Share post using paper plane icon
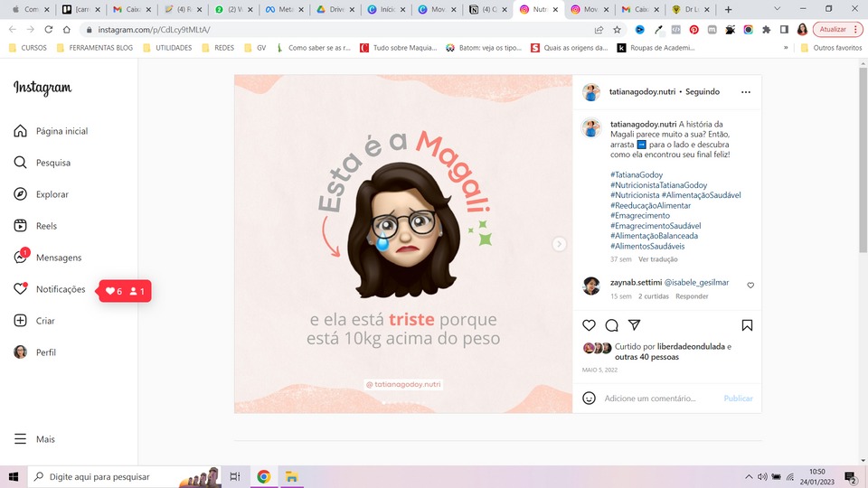The height and width of the screenshot is (488, 868). point(635,325)
